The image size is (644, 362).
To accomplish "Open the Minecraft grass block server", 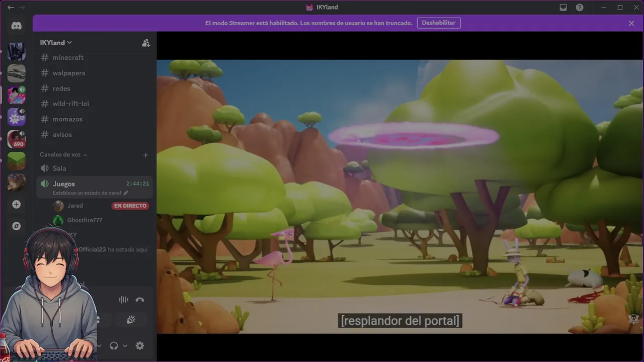I will point(17,160).
